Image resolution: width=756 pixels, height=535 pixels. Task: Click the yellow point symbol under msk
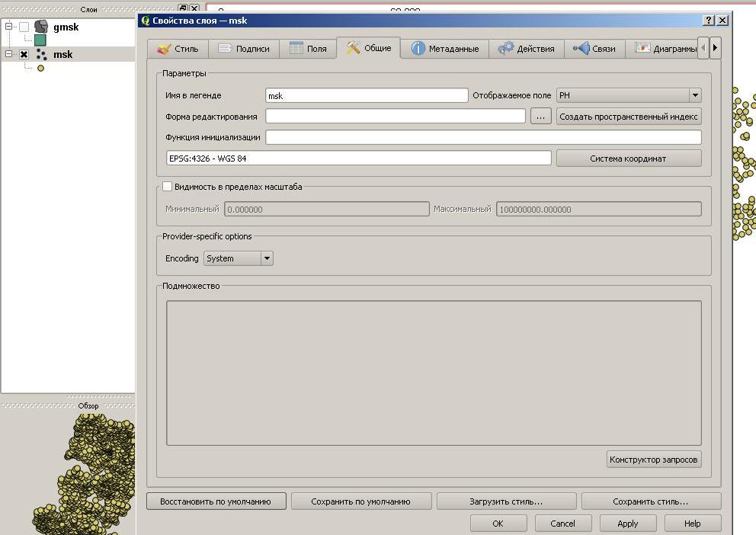pos(40,68)
